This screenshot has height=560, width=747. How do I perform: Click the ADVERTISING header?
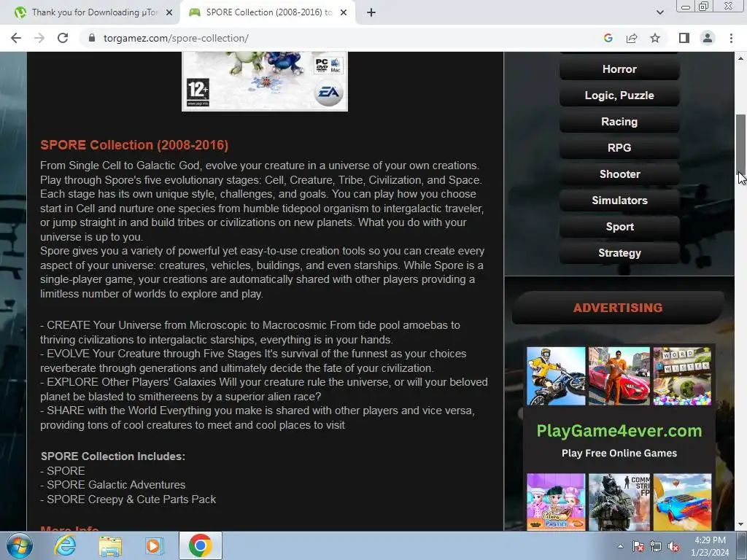pyautogui.click(x=618, y=308)
